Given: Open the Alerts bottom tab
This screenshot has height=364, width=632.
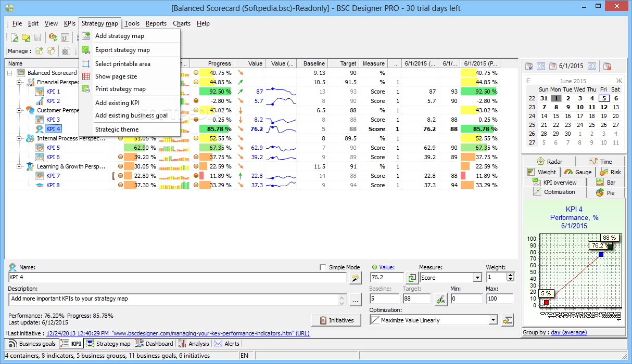Looking at the screenshot, I should (x=227, y=344).
